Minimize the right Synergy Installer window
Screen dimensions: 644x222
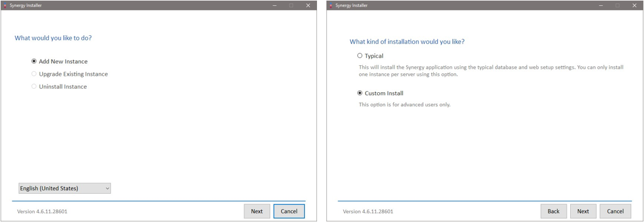click(601, 5)
